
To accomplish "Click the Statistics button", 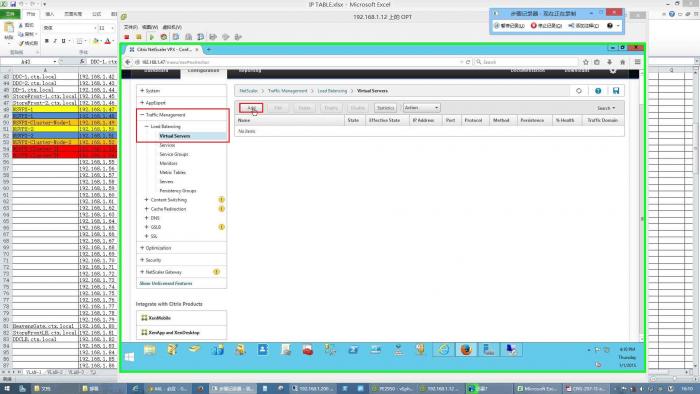I will point(385,108).
